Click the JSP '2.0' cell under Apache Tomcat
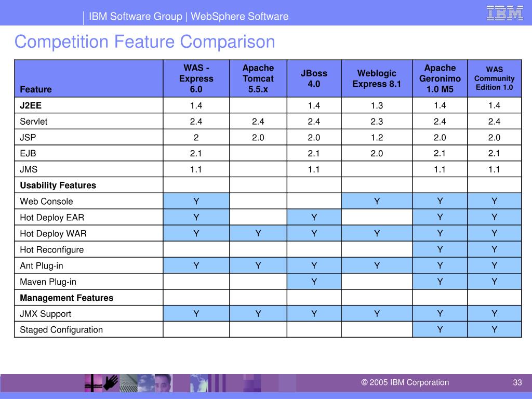This screenshot has width=532, height=399. [x=258, y=137]
